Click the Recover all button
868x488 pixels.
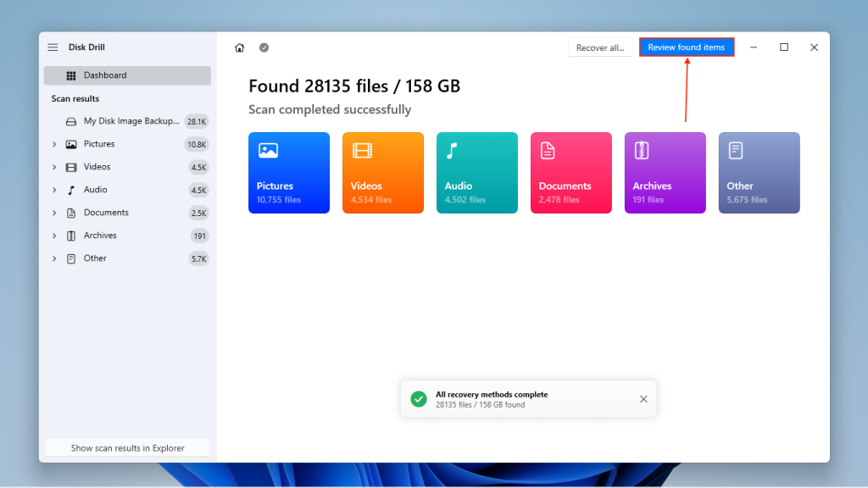click(600, 47)
